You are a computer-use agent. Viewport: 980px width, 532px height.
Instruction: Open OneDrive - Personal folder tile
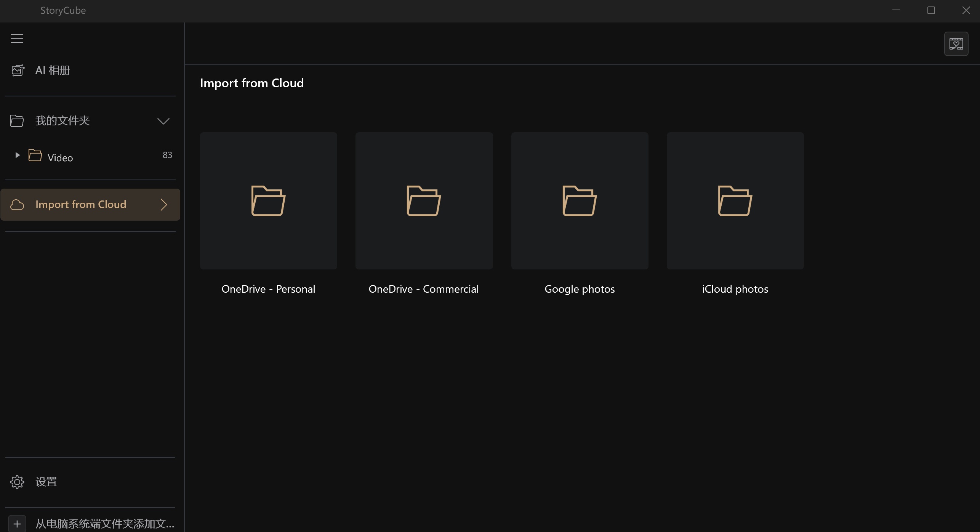click(x=268, y=201)
